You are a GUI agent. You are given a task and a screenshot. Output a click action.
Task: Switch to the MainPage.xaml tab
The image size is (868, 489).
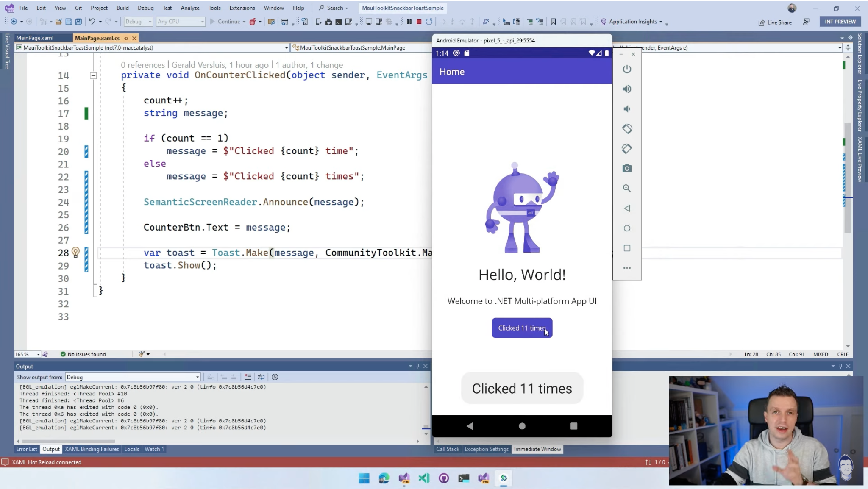(35, 38)
